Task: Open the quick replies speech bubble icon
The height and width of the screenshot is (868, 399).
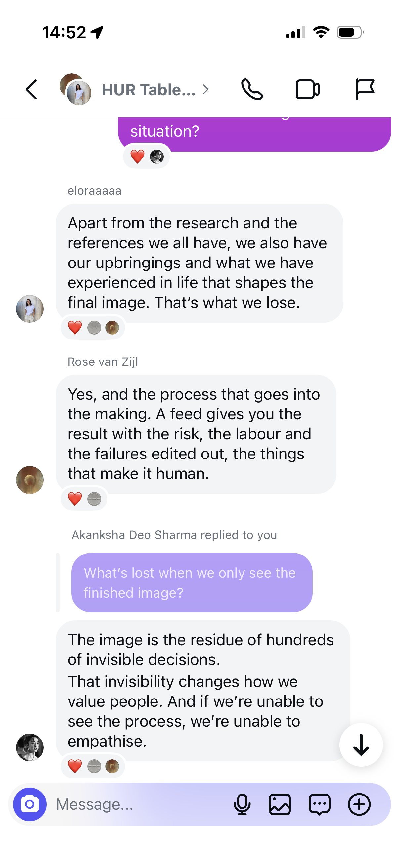Action: point(319,804)
